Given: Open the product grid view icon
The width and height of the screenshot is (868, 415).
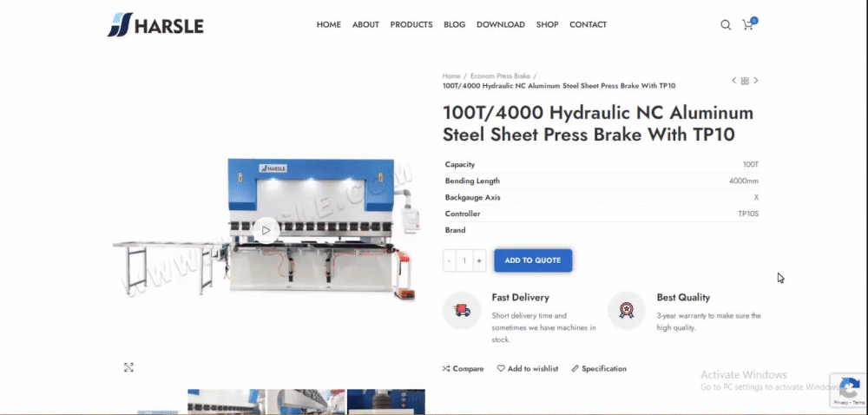Looking at the screenshot, I should click(745, 81).
